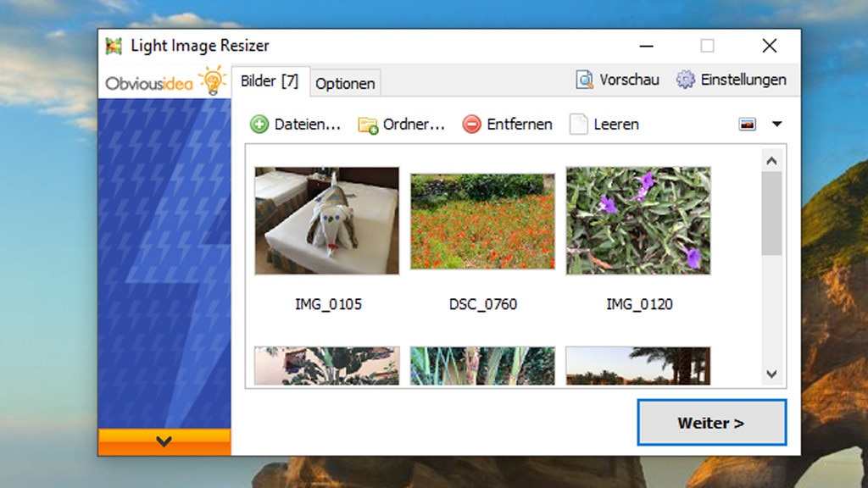The width and height of the screenshot is (868, 488).
Task: Click the scrollbar up arrow
Action: coord(771,159)
